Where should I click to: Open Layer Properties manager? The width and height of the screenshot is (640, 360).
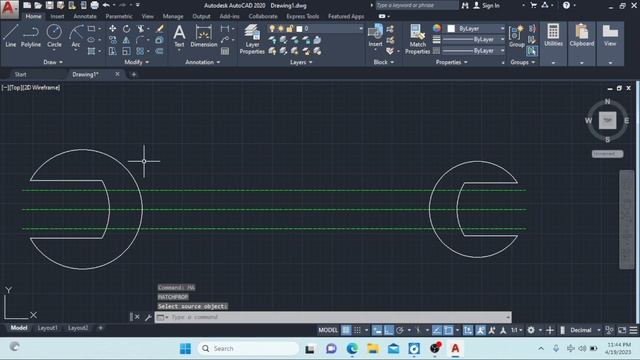click(252, 39)
